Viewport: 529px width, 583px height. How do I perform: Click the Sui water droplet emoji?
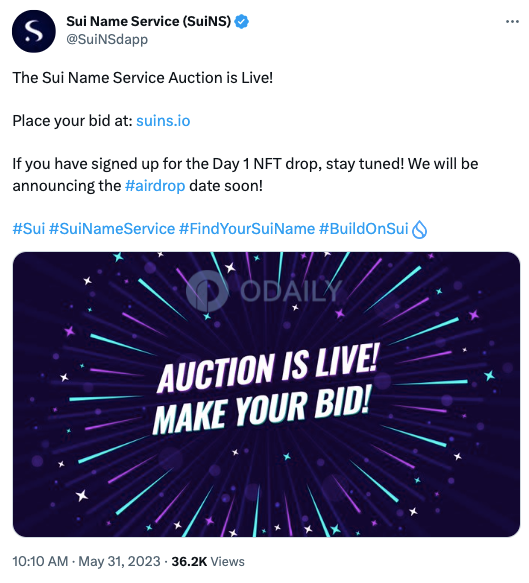[x=419, y=229]
